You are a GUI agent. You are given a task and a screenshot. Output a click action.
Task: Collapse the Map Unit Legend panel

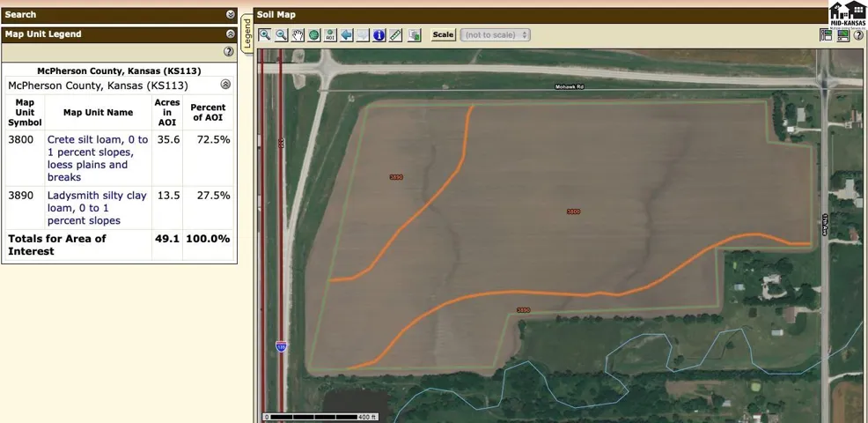click(231, 34)
